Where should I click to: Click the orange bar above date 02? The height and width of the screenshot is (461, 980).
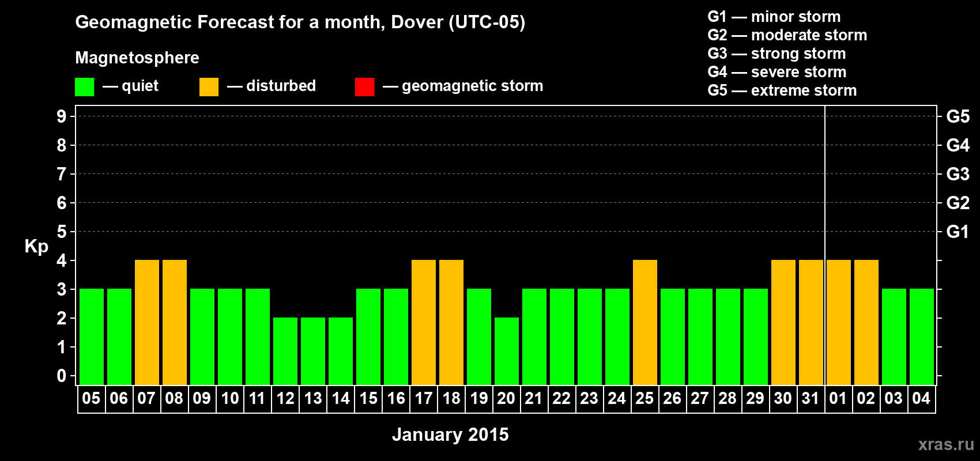[866, 322]
